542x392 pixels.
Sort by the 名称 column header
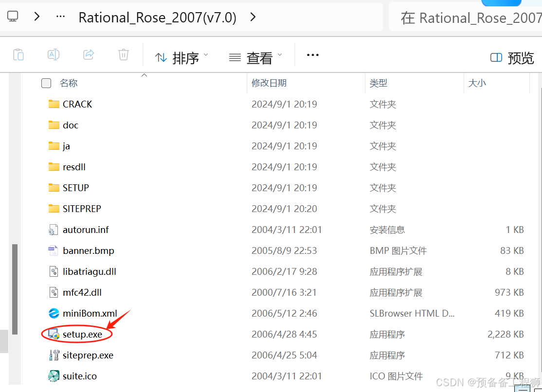pos(69,83)
